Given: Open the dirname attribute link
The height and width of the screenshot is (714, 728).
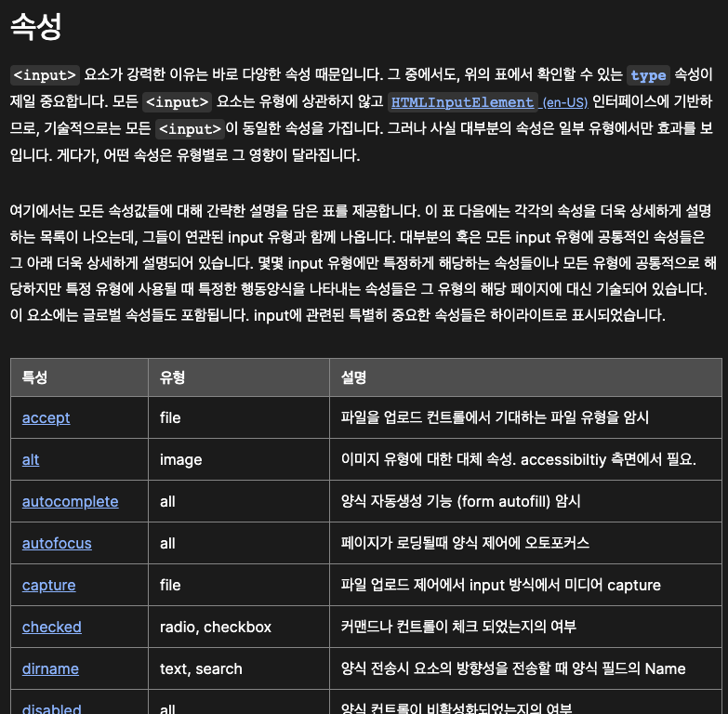Looking at the screenshot, I should (x=50, y=668).
